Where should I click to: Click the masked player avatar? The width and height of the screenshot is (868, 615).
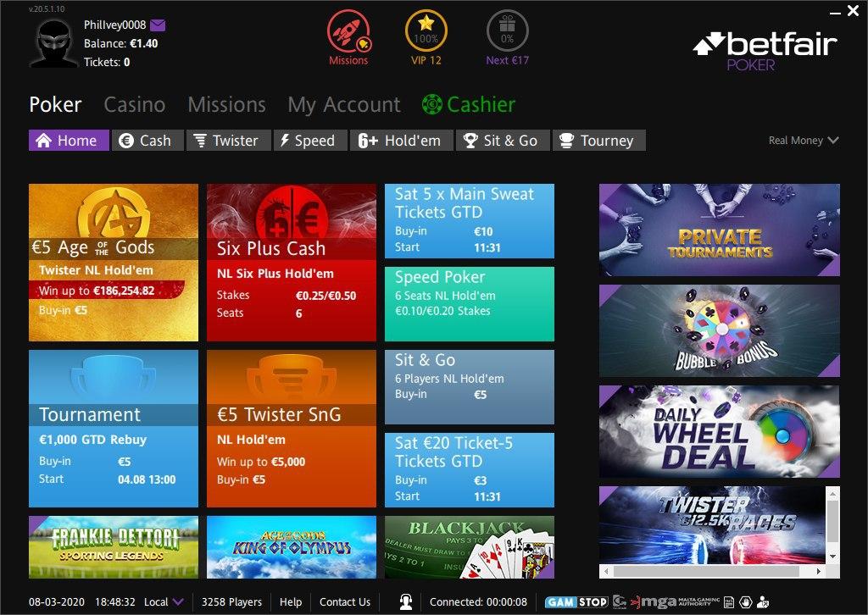click(53, 44)
